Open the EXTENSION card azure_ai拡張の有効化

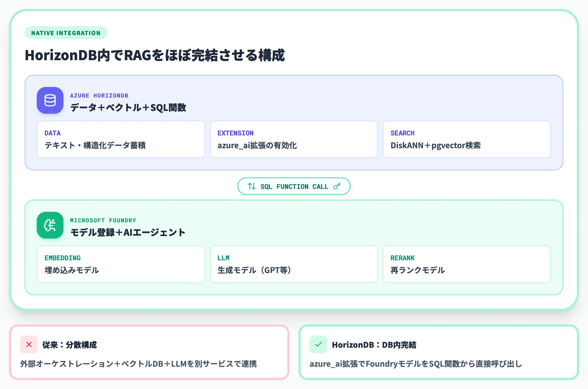(x=294, y=139)
